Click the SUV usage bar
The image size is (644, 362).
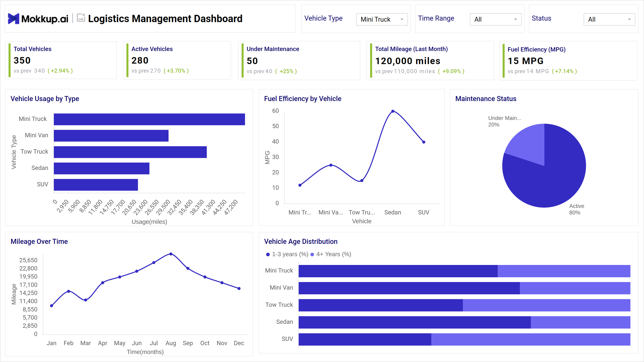point(96,185)
